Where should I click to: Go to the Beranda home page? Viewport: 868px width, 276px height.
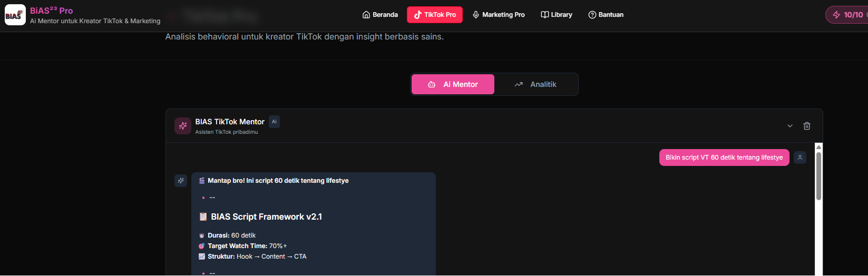coord(380,15)
